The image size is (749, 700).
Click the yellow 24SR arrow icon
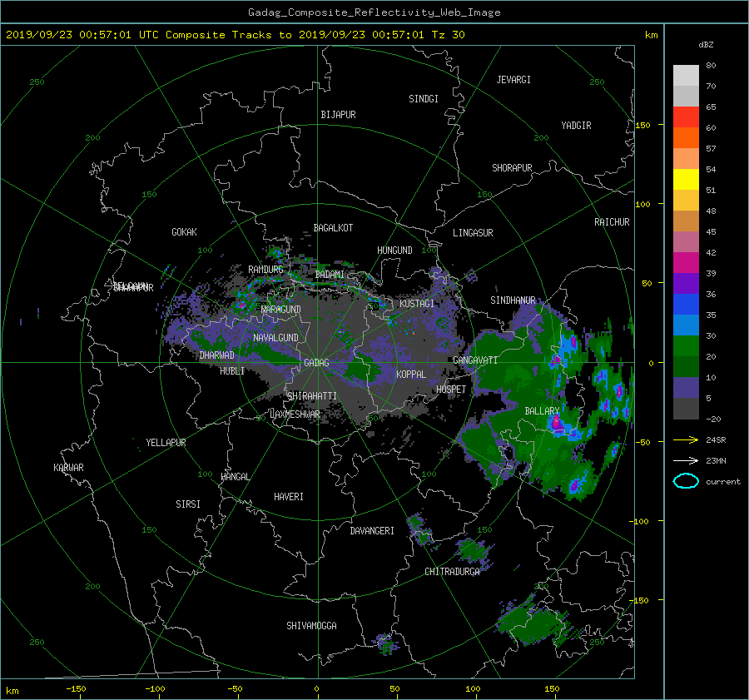pos(686,439)
